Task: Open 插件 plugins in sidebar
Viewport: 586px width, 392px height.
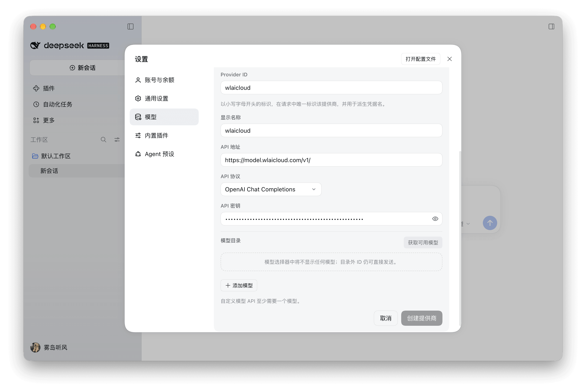Action: 44,88
